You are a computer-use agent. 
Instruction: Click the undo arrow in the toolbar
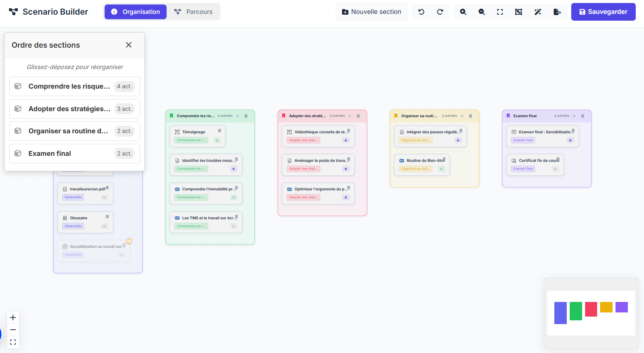click(421, 12)
